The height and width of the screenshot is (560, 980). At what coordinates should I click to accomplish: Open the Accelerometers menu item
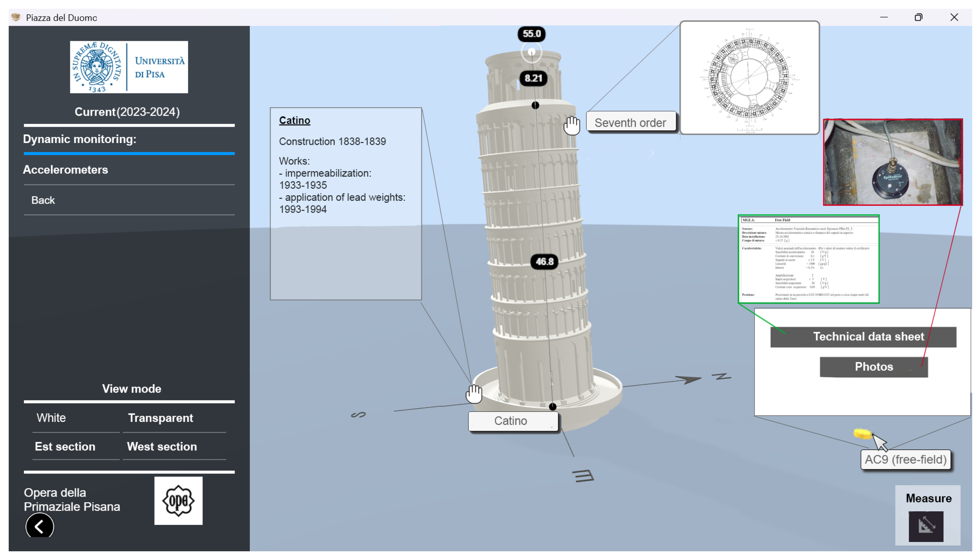[65, 170]
